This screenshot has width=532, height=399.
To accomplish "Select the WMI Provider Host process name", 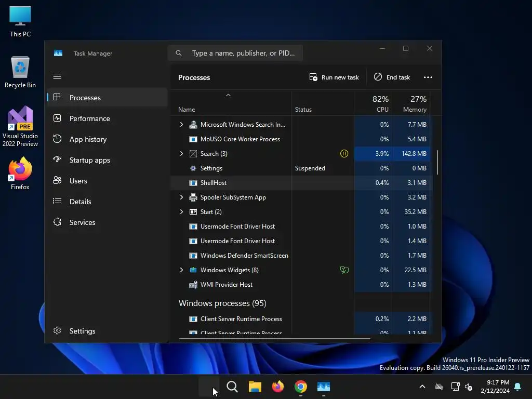I will (227, 285).
